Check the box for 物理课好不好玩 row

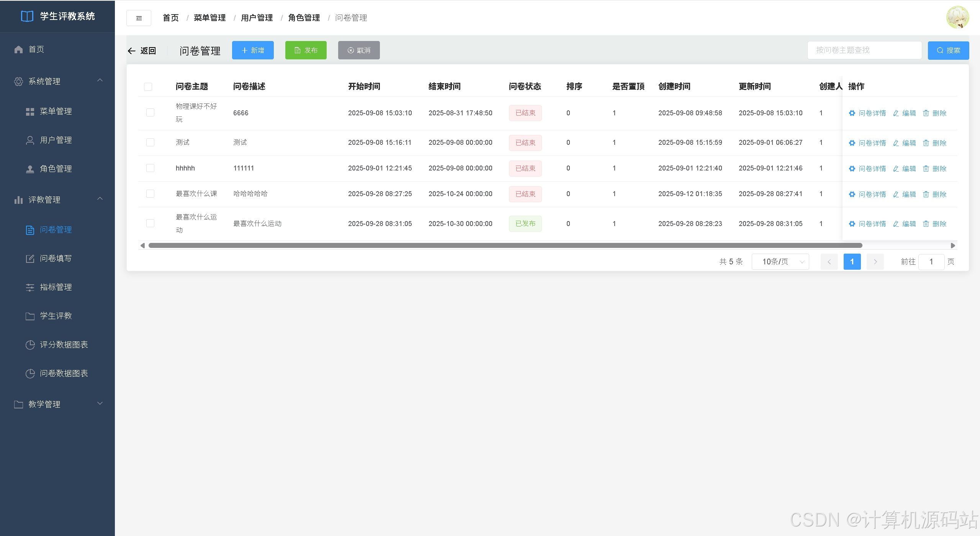tap(150, 113)
